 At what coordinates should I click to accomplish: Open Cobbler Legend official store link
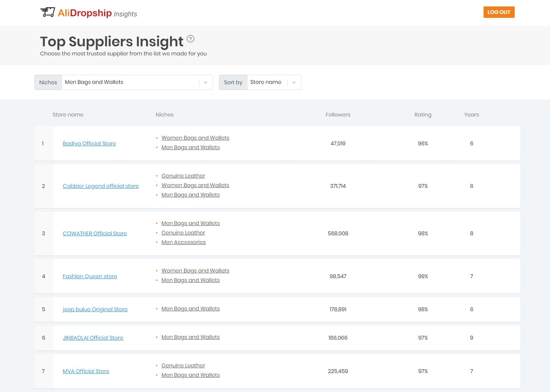pos(101,186)
